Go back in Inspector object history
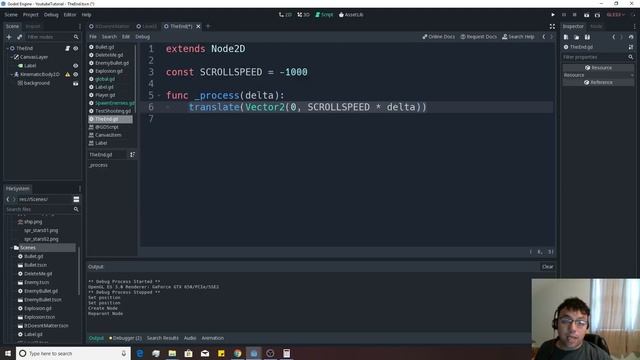The image size is (640, 360). [613, 37]
